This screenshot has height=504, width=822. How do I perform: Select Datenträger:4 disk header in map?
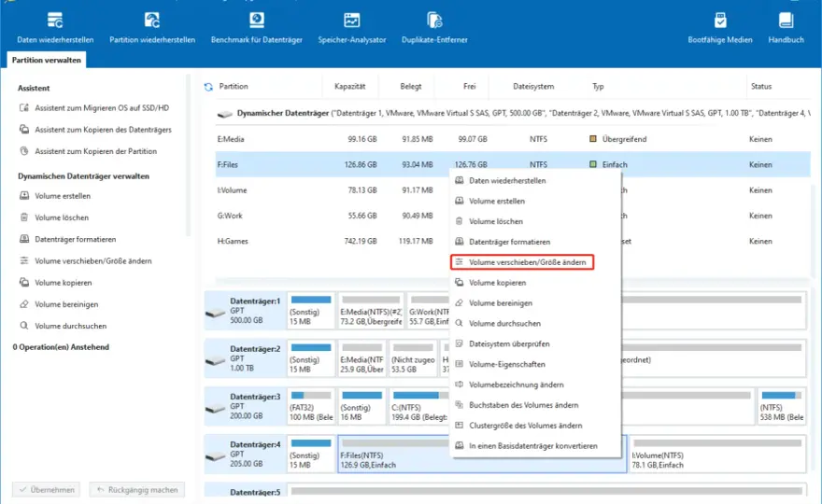point(246,454)
